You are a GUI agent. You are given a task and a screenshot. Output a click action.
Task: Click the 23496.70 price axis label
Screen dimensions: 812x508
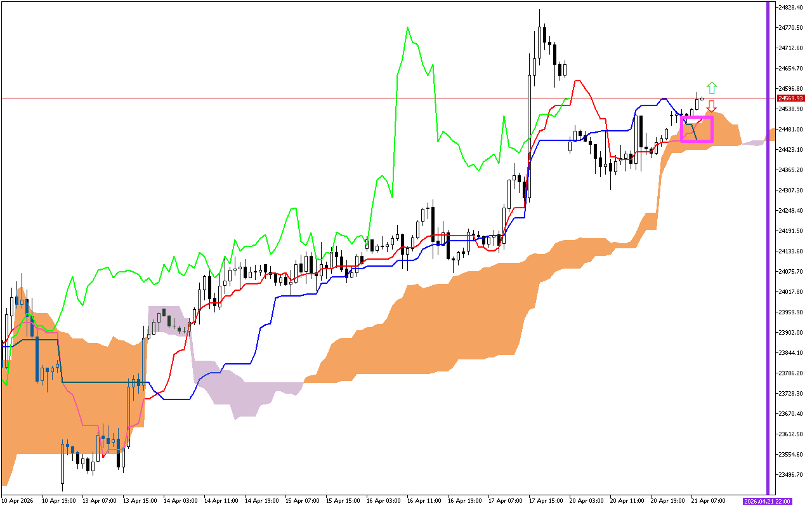click(791, 475)
